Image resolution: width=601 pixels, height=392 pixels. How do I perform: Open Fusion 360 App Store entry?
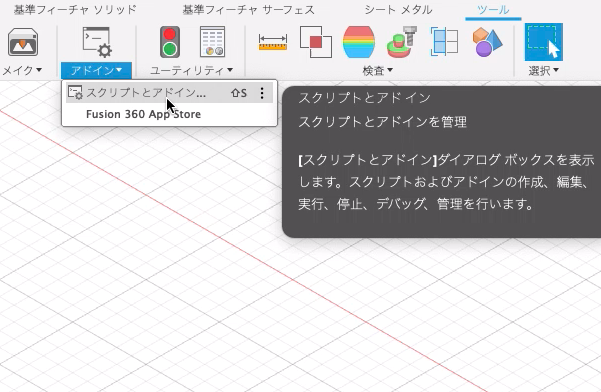point(143,114)
